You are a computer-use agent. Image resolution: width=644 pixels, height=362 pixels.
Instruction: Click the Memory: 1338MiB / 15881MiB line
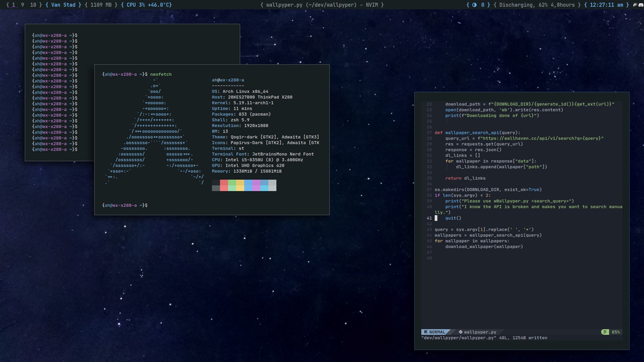coord(247,171)
